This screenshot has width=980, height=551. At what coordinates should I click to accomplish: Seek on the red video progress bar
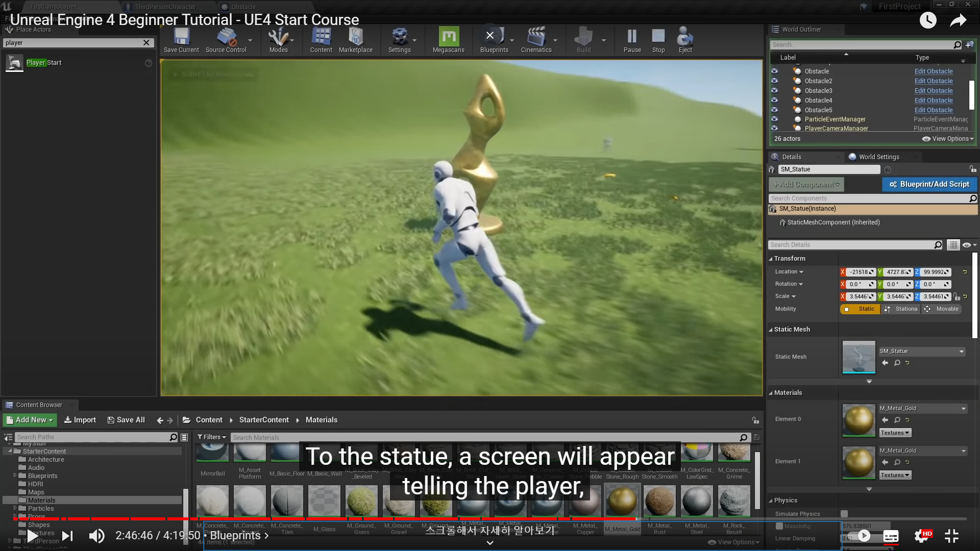357,519
